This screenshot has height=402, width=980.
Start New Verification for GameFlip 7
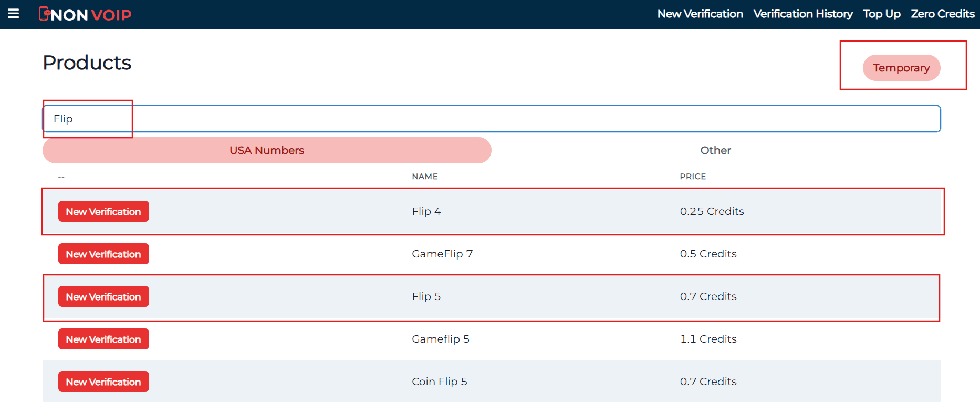pos(103,254)
